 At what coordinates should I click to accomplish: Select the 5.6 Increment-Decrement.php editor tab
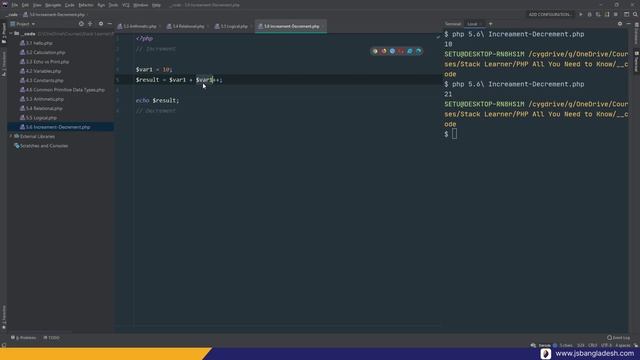[291, 26]
